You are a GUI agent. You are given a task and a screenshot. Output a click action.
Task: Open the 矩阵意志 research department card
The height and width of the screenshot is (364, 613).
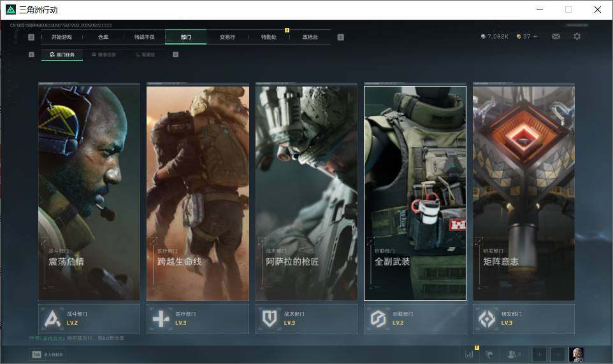[x=524, y=193]
